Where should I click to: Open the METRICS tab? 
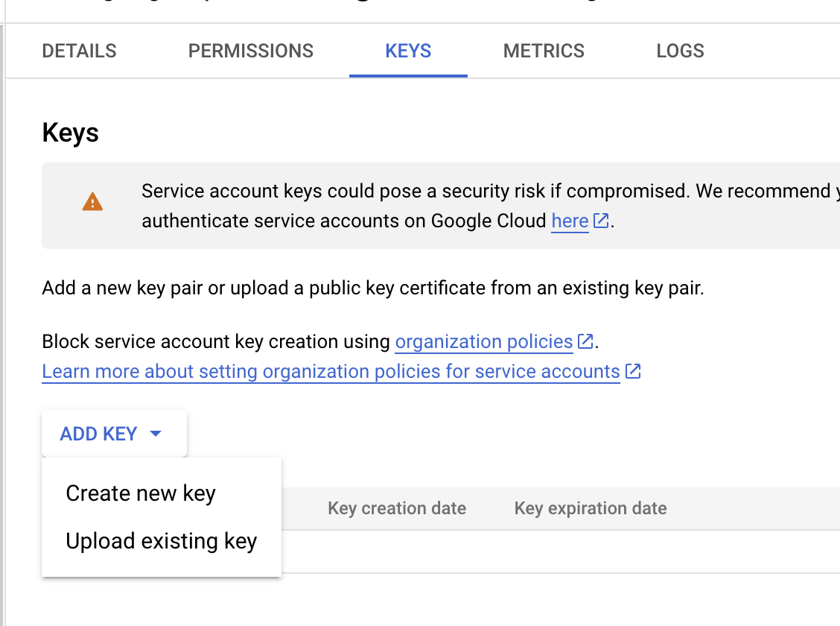544,51
